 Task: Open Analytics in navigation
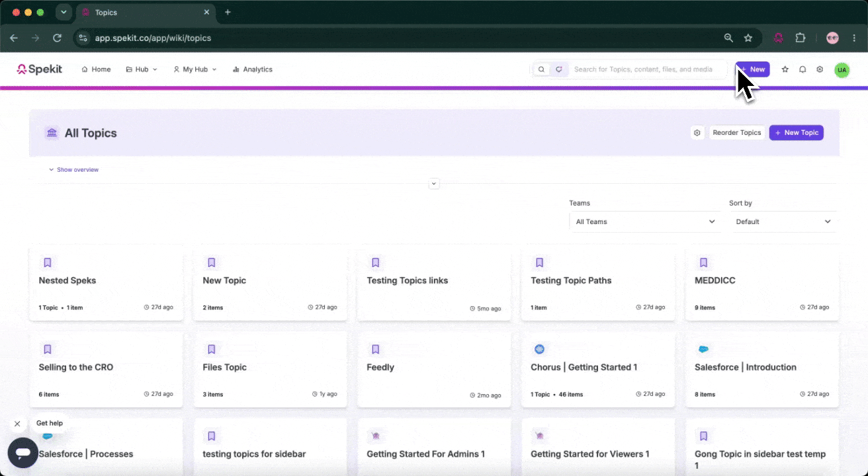[x=253, y=69]
